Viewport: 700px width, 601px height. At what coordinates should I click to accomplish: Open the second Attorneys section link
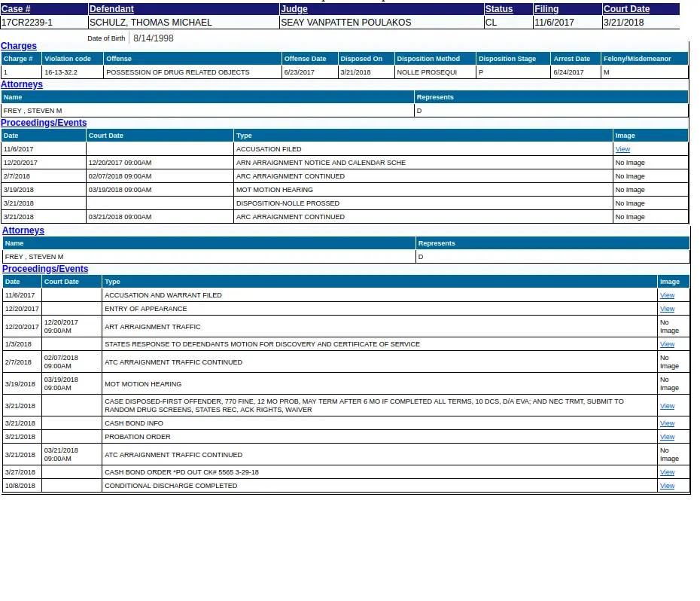(23, 230)
